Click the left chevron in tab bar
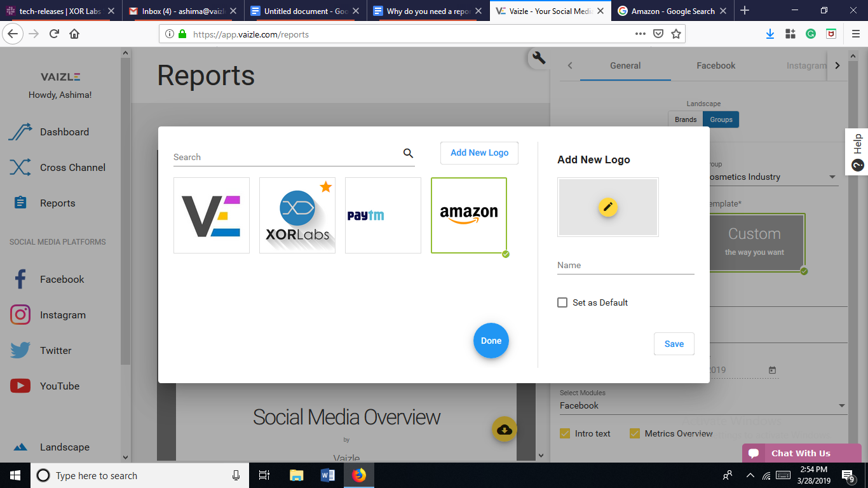 (x=570, y=65)
